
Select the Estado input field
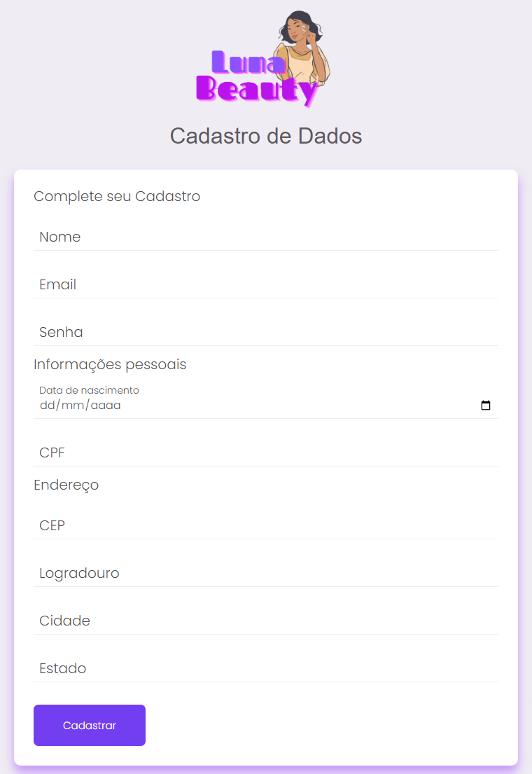click(266, 669)
